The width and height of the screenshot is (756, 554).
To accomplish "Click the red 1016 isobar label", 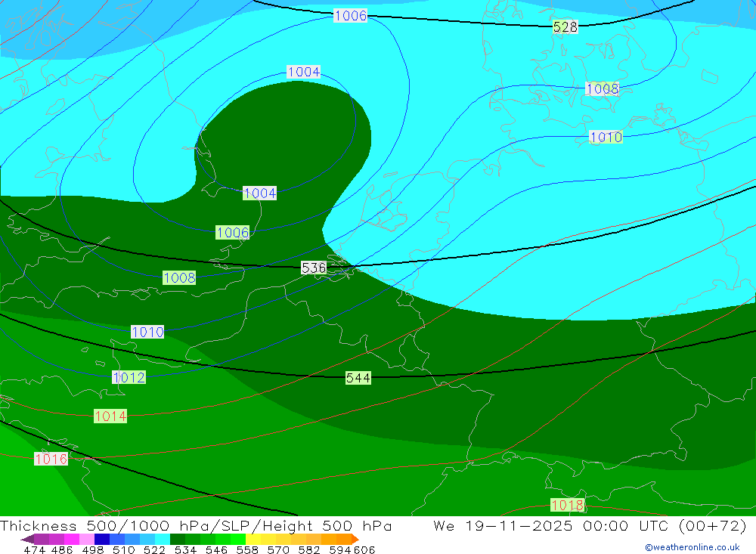I will pos(51,459).
